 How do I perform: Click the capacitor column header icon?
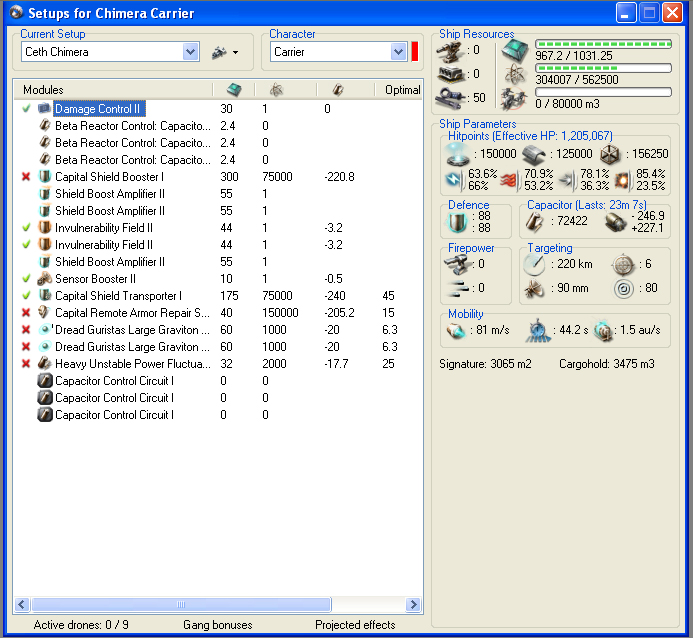(338, 90)
